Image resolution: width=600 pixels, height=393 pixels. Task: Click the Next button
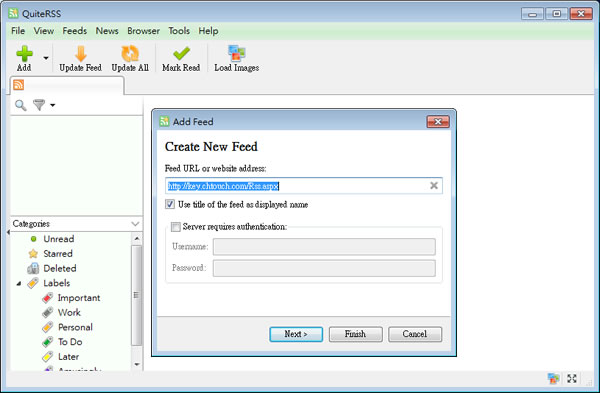click(296, 334)
